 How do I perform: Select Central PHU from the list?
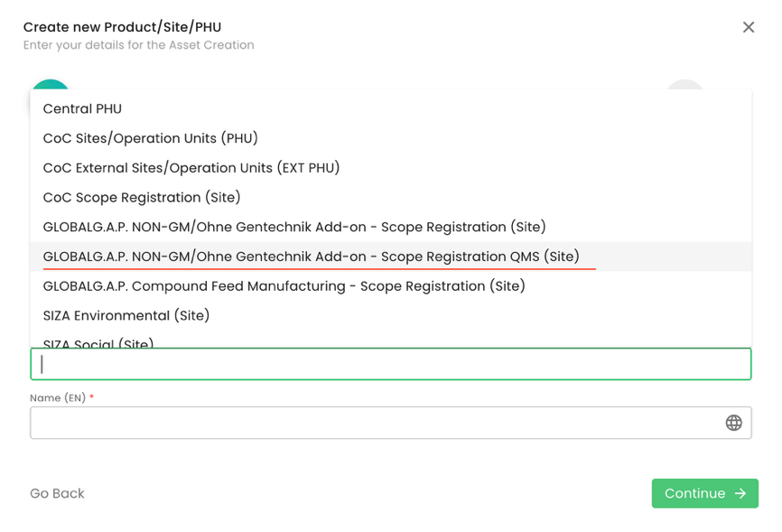click(82, 108)
